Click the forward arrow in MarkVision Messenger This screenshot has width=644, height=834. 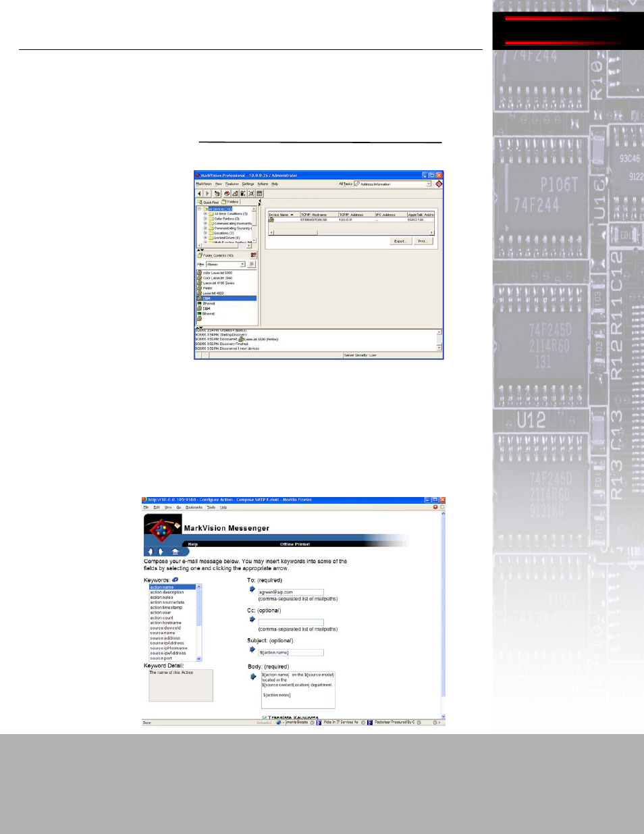[x=161, y=552]
